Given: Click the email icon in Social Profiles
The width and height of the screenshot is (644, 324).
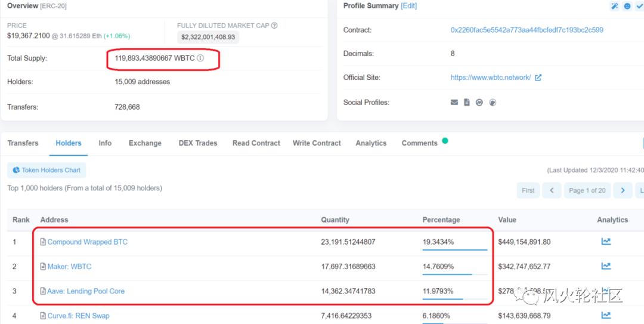Looking at the screenshot, I should (454, 103).
